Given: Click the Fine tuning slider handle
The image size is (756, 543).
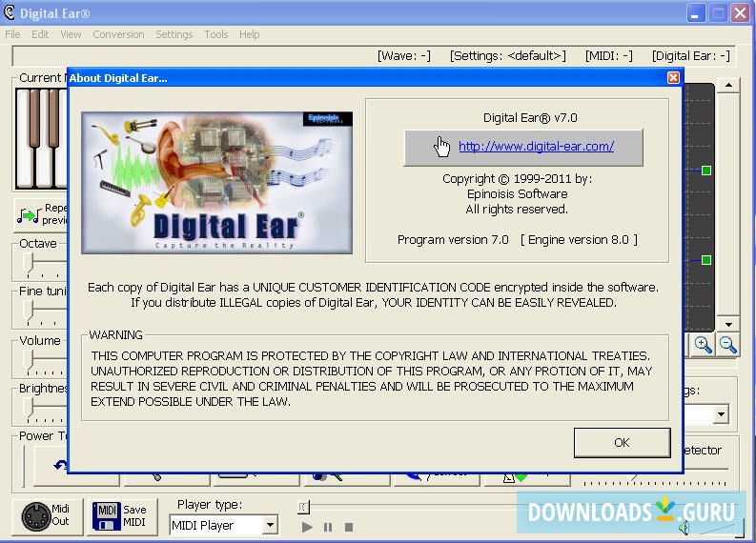Looking at the screenshot, I should pyautogui.click(x=30, y=312).
